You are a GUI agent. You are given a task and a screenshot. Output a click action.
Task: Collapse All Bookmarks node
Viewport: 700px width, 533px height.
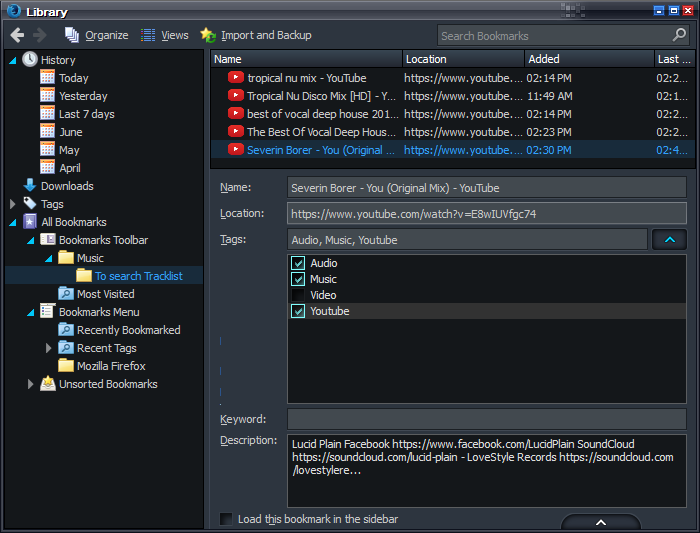pyautogui.click(x=13, y=222)
